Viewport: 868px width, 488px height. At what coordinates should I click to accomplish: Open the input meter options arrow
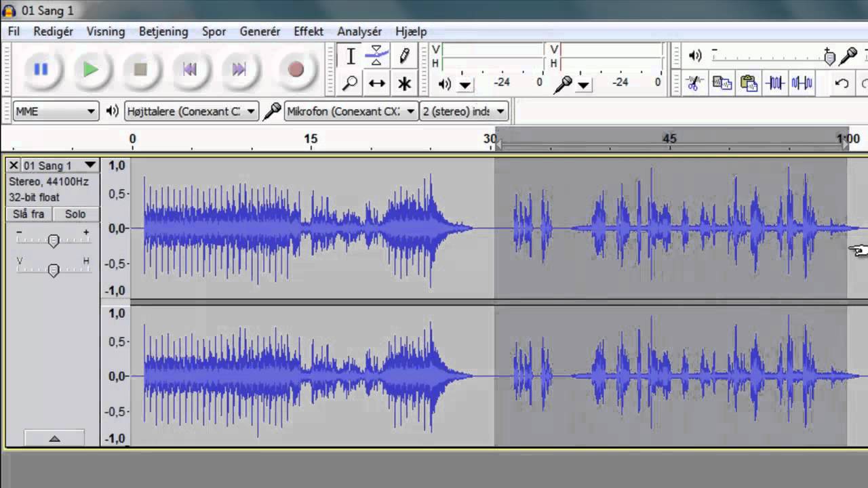coord(583,85)
